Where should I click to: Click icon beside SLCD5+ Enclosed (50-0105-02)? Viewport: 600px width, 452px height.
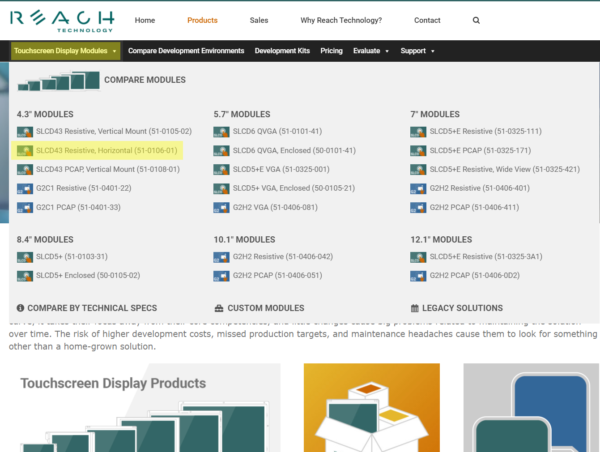(25, 276)
